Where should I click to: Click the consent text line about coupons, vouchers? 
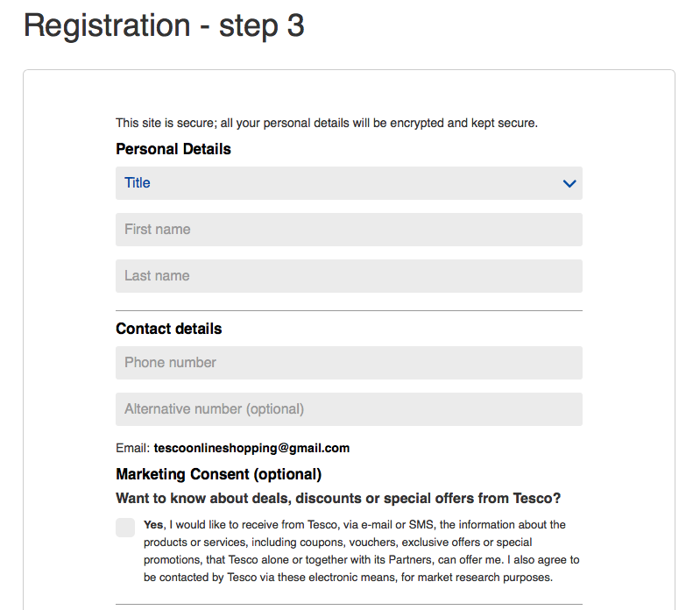pos(337,543)
